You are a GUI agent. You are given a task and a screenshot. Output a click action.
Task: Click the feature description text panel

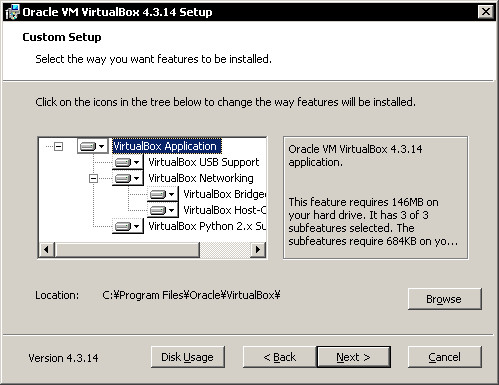click(x=375, y=197)
